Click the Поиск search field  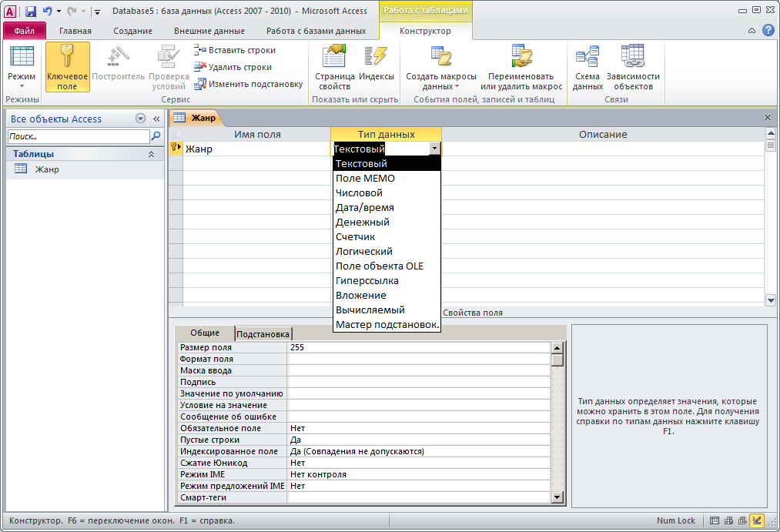78,136
